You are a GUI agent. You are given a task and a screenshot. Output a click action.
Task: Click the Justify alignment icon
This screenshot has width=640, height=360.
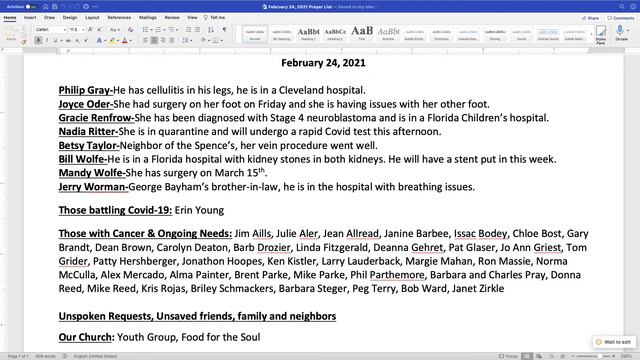tap(172, 40)
